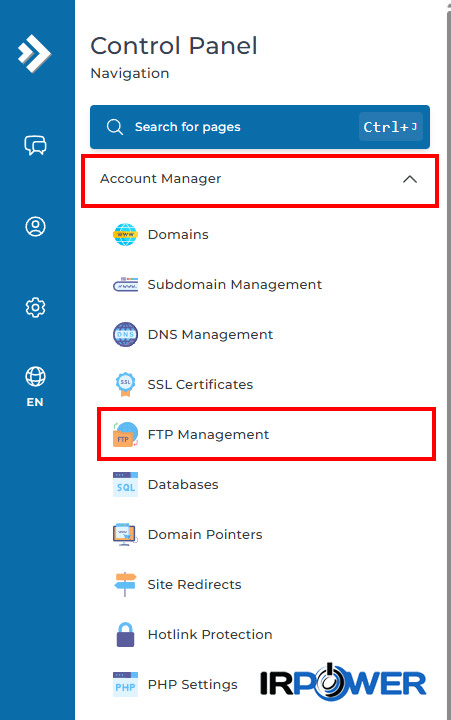Click the Subdomain Management icon

[x=125, y=285]
